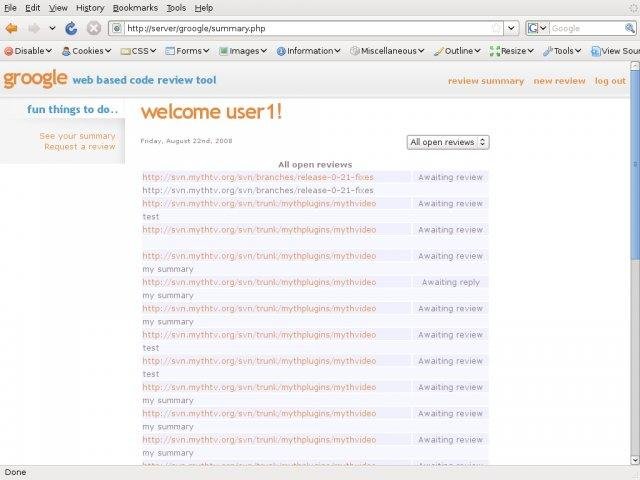Open the CSS toolbar menu
This screenshot has height=480, width=640.
(x=139, y=51)
